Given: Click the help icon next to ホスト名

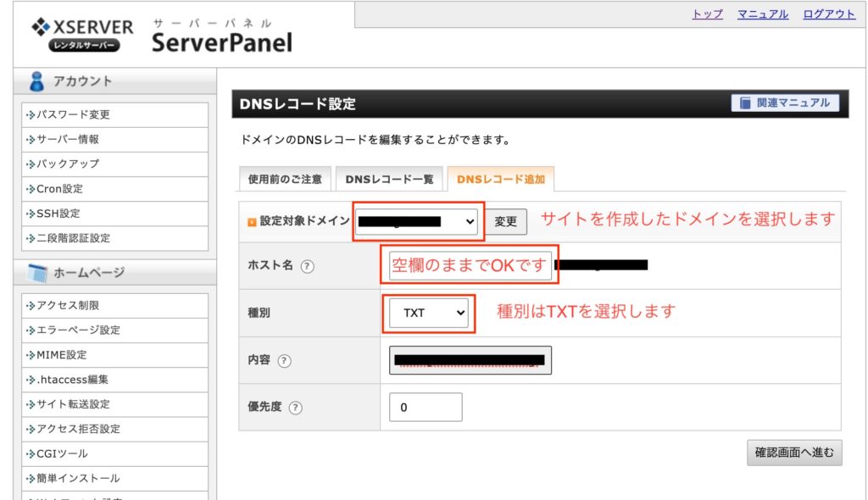Looking at the screenshot, I should 308,266.
